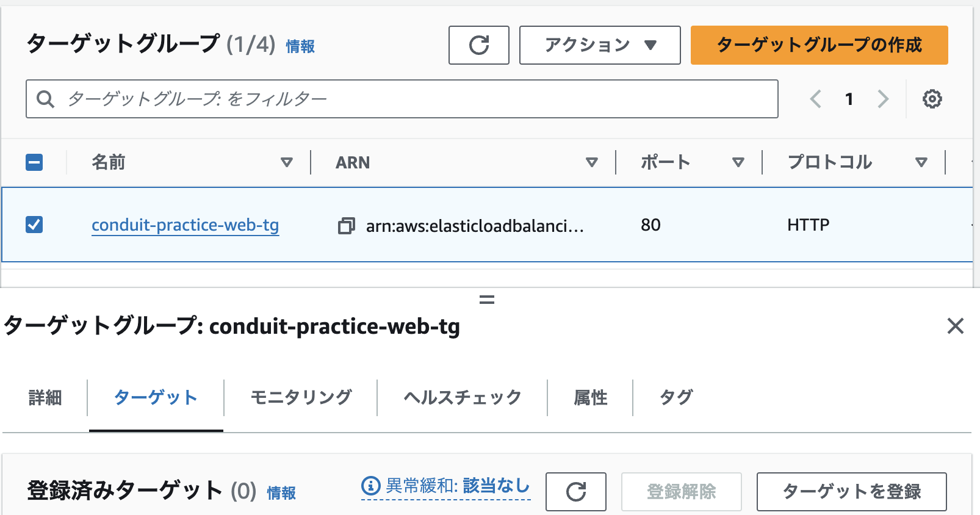Refresh the target groups list

coord(478,45)
